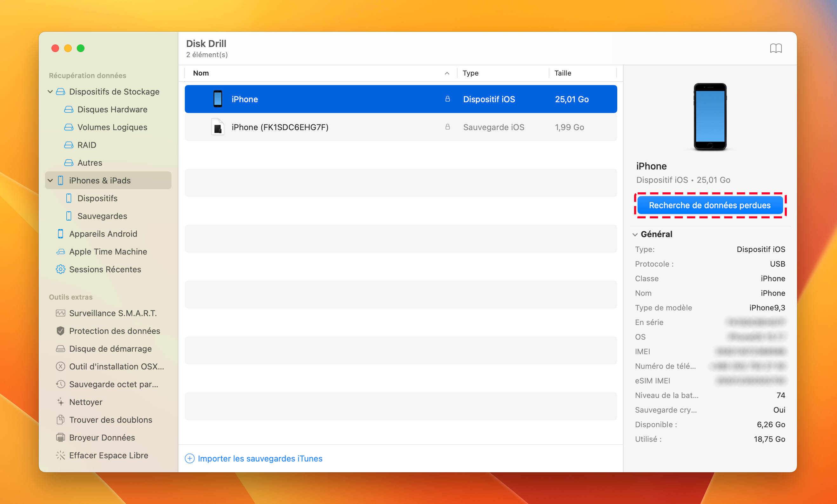
Task: Click the RAID drive icon
Action: click(69, 145)
